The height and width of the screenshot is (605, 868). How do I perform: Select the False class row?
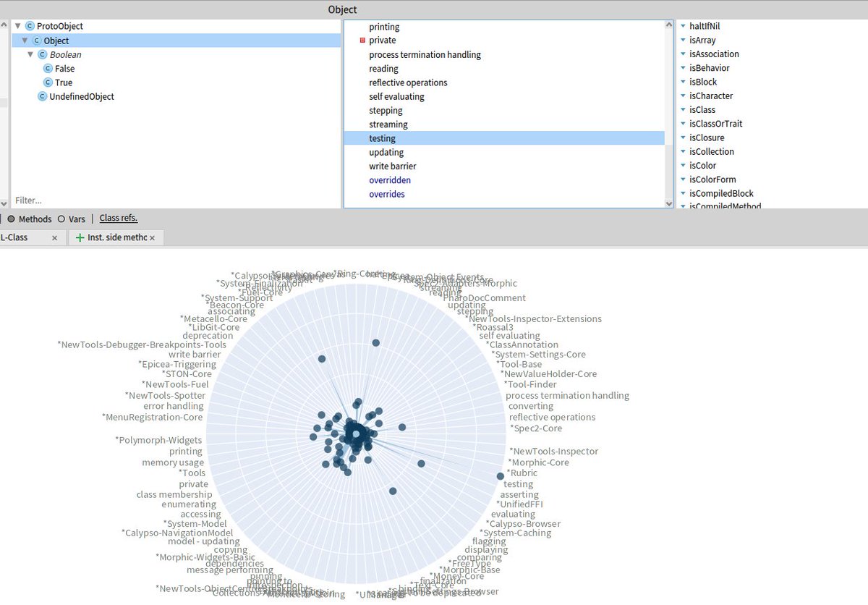[175, 69]
